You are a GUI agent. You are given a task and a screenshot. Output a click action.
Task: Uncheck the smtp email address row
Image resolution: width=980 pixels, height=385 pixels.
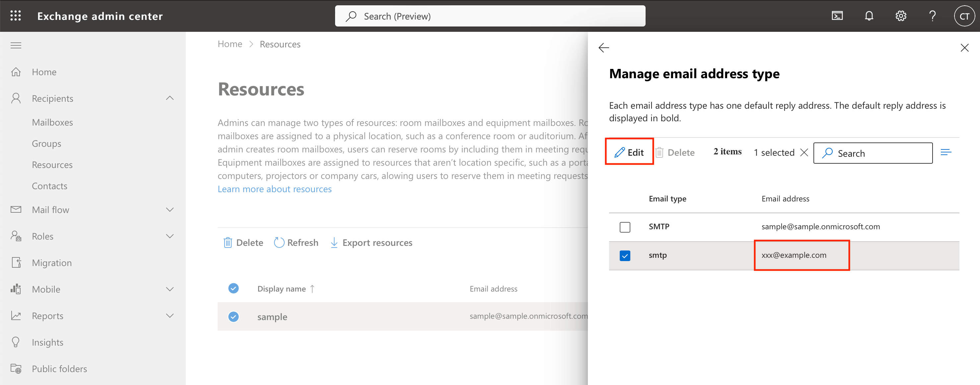coord(625,255)
